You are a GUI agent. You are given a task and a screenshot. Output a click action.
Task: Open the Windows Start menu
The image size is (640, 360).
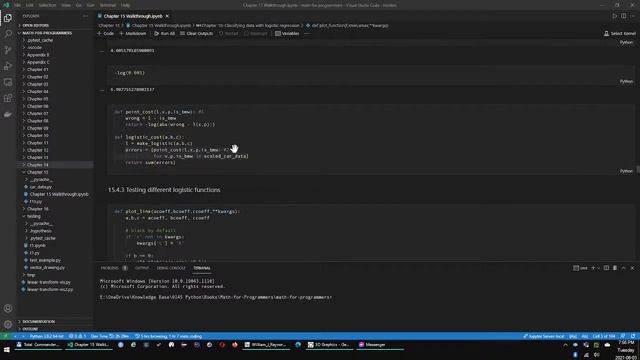click(7, 350)
